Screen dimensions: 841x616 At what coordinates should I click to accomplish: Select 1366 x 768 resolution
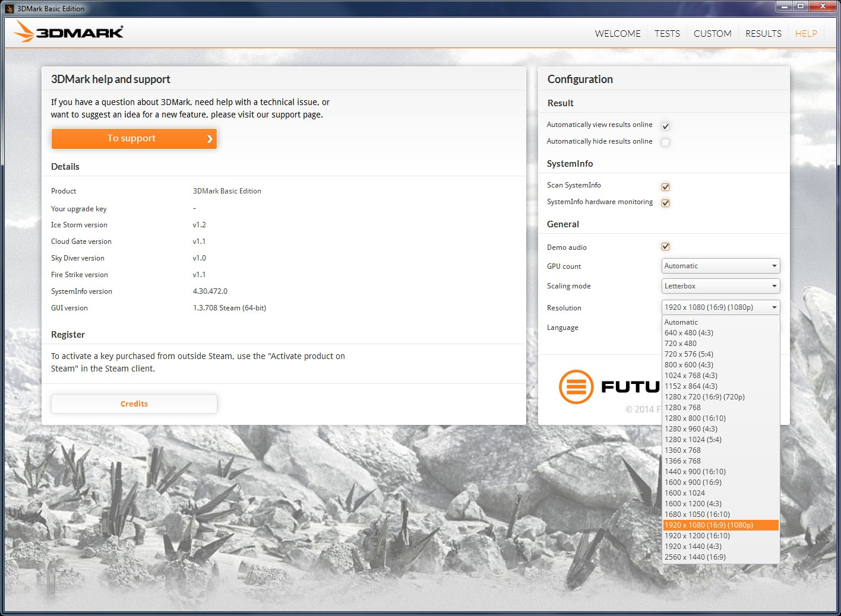click(720, 461)
